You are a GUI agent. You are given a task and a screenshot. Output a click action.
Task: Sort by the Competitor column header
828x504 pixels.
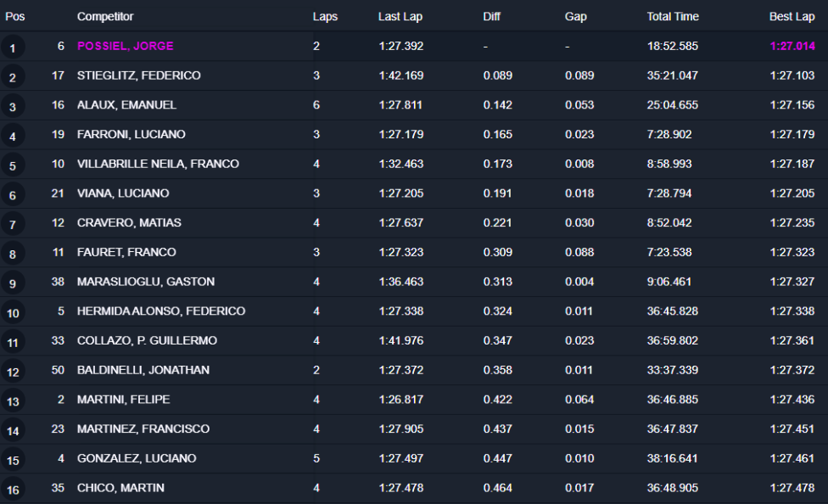(105, 17)
